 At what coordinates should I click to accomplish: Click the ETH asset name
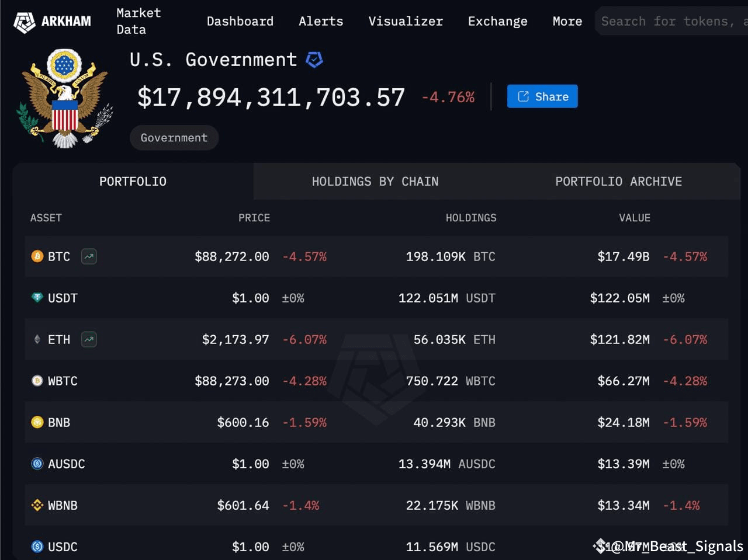click(59, 339)
